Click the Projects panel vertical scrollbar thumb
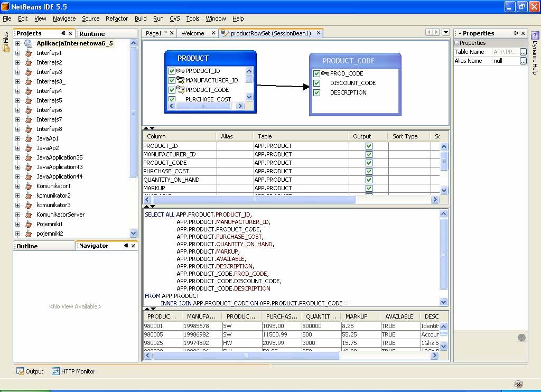The image size is (541, 392). [x=133, y=113]
